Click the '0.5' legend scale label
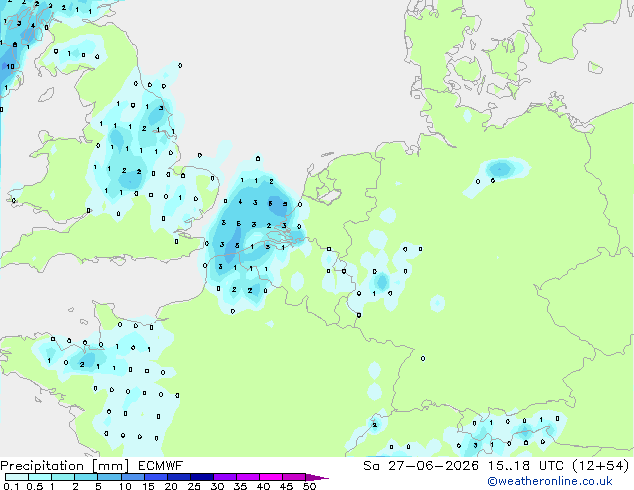 (34, 486)
